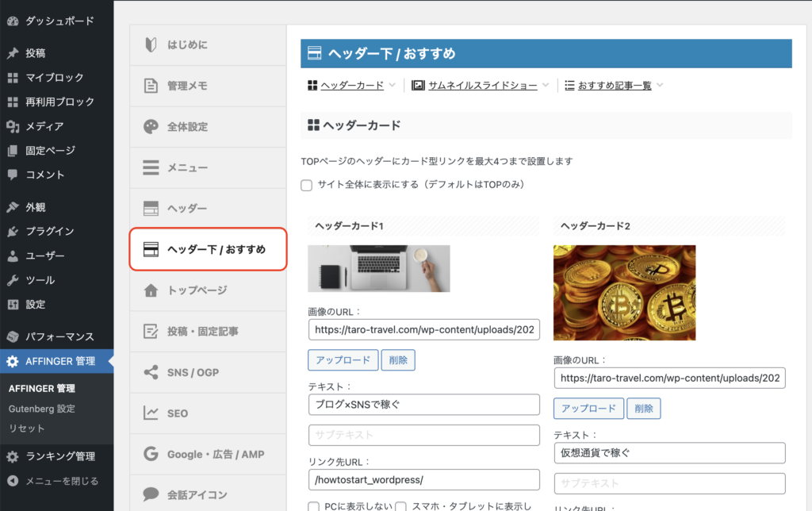Click アップロード button for ヘッダーカード2
812x511 pixels.
coord(589,409)
